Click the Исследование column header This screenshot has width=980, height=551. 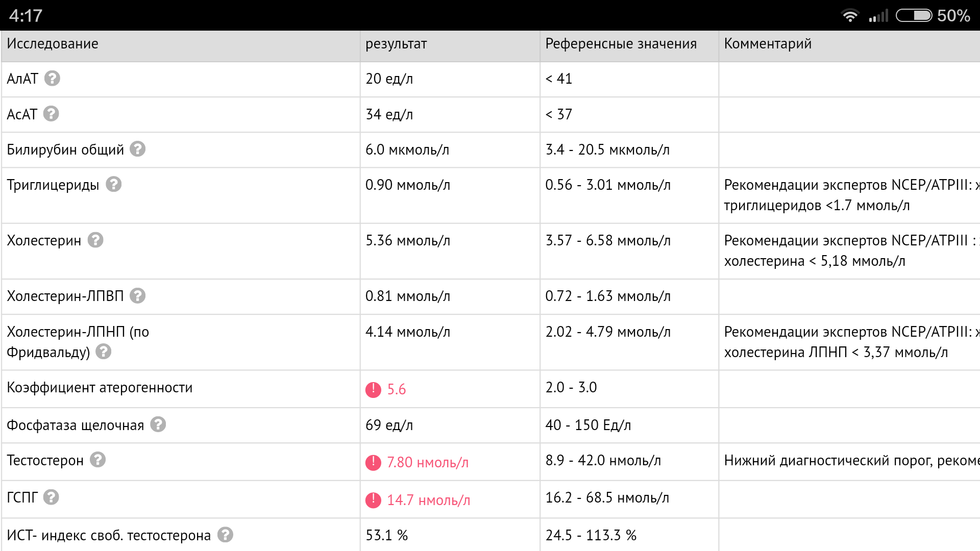pos(53,44)
